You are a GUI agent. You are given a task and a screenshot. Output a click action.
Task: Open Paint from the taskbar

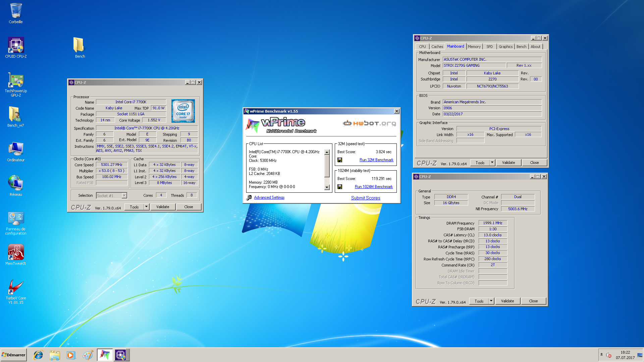pos(88,355)
